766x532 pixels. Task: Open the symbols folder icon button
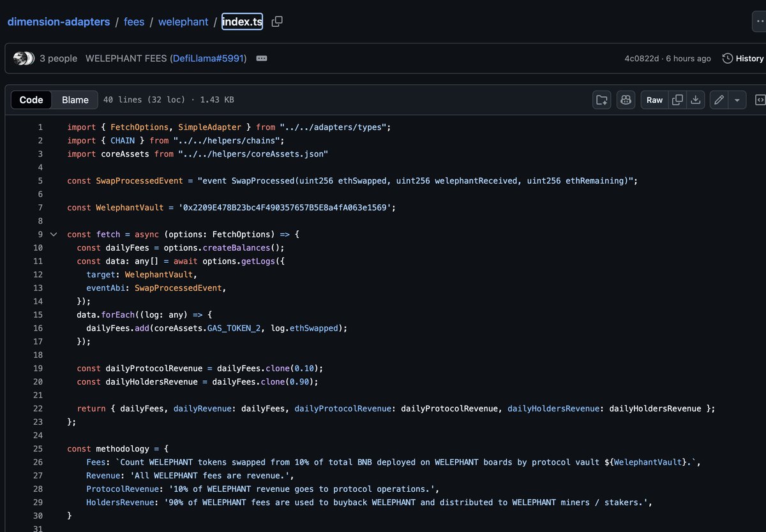coord(601,100)
